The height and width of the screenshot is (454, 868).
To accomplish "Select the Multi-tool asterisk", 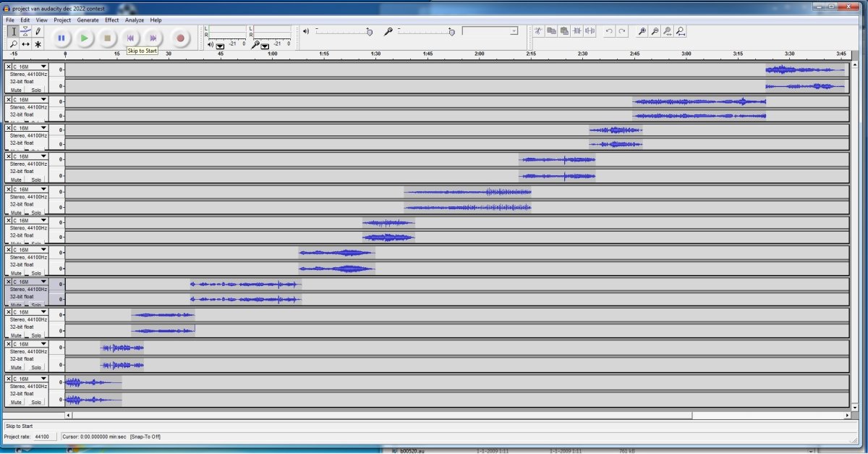I will tap(38, 43).
